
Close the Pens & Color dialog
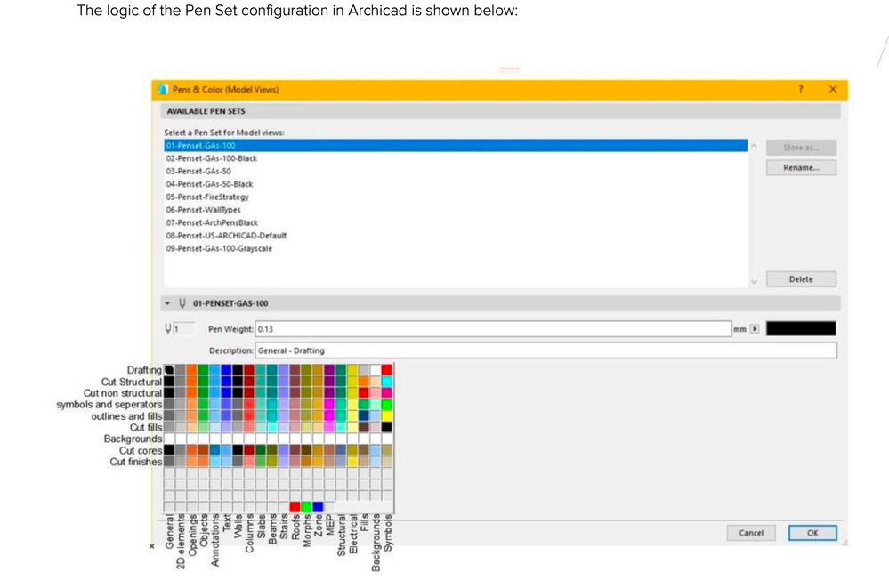832,89
